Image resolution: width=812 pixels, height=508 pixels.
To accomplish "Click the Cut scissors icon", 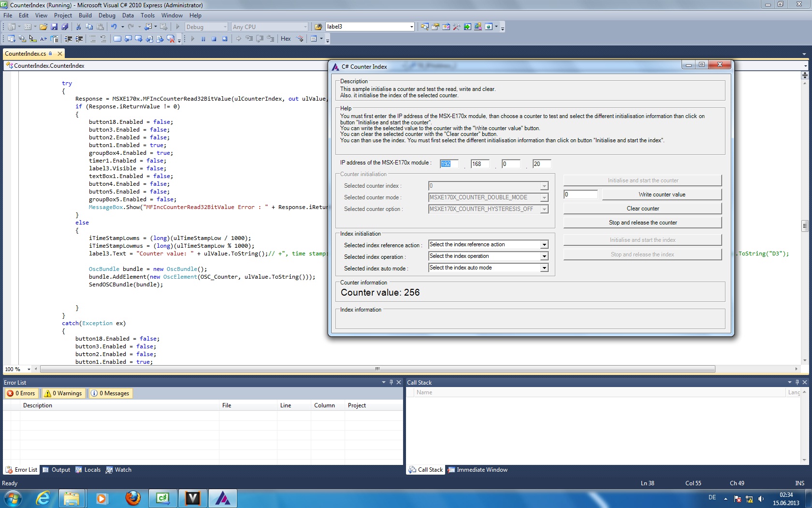I will click(x=78, y=27).
